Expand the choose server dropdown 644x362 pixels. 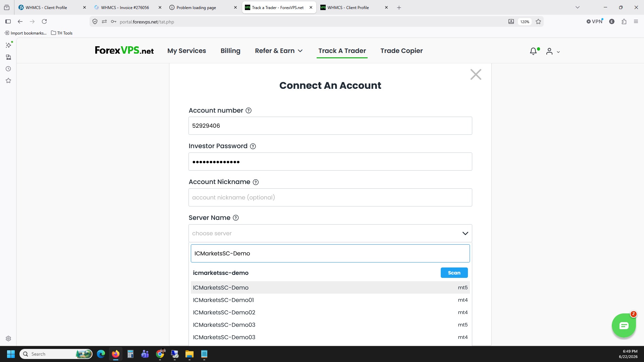330,233
